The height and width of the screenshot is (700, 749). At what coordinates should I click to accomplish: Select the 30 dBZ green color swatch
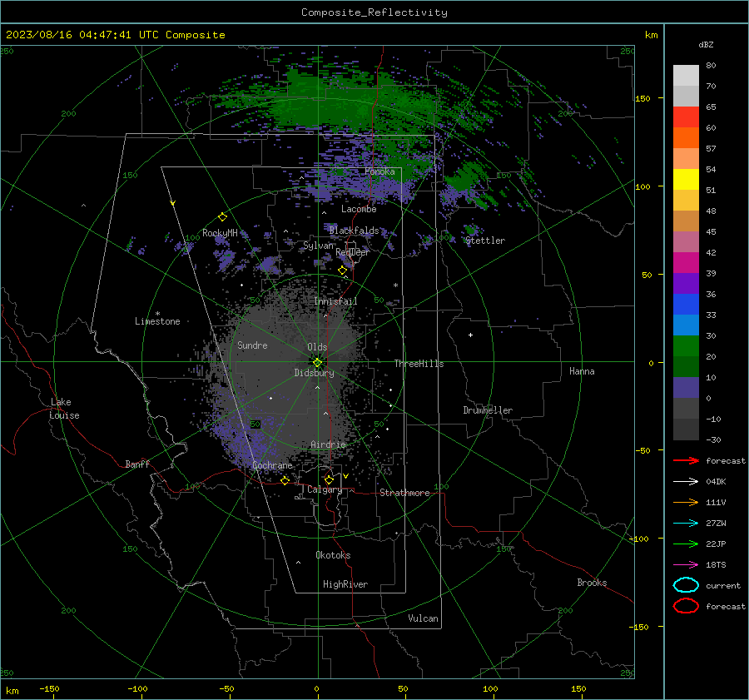pos(686,346)
